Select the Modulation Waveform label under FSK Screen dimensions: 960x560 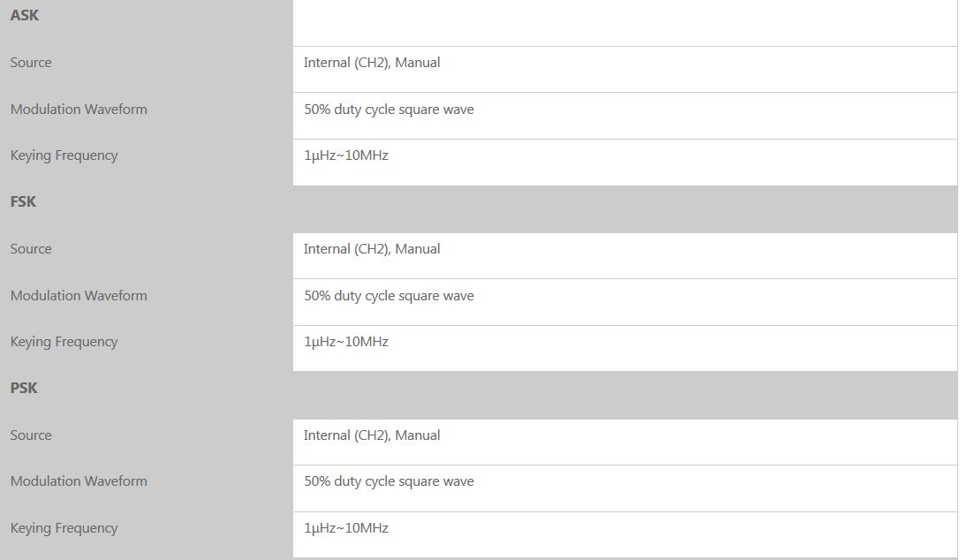[79, 296]
